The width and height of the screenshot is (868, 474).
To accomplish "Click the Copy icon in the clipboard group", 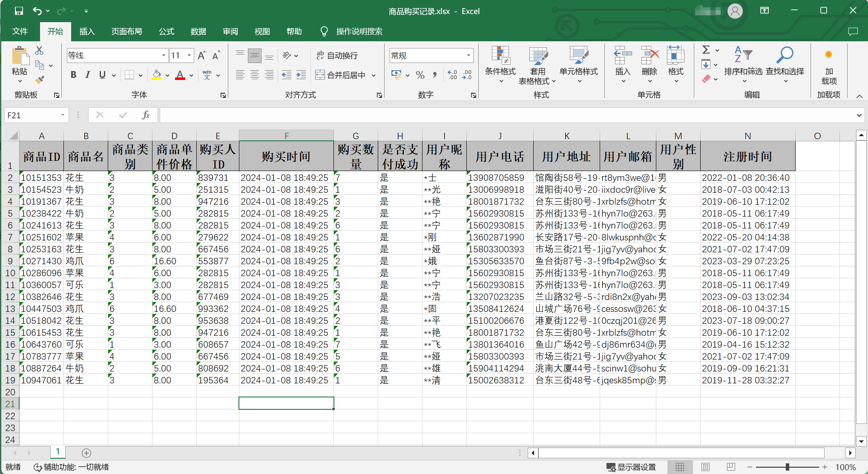I will coord(40,65).
